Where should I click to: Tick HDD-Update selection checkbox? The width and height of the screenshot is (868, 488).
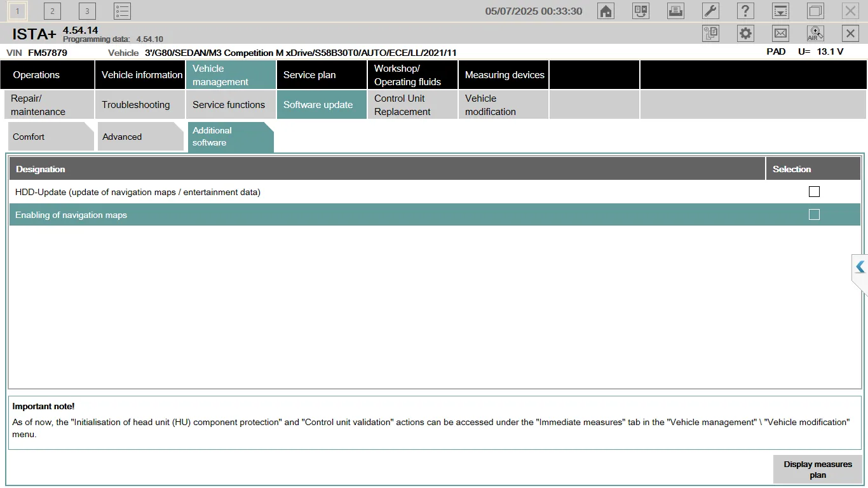pos(814,191)
